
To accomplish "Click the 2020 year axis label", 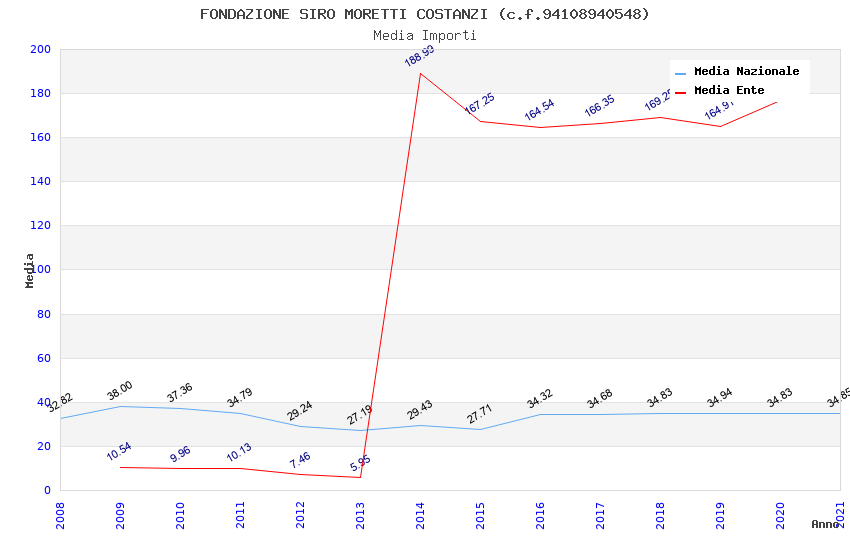I will click(780, 515).
